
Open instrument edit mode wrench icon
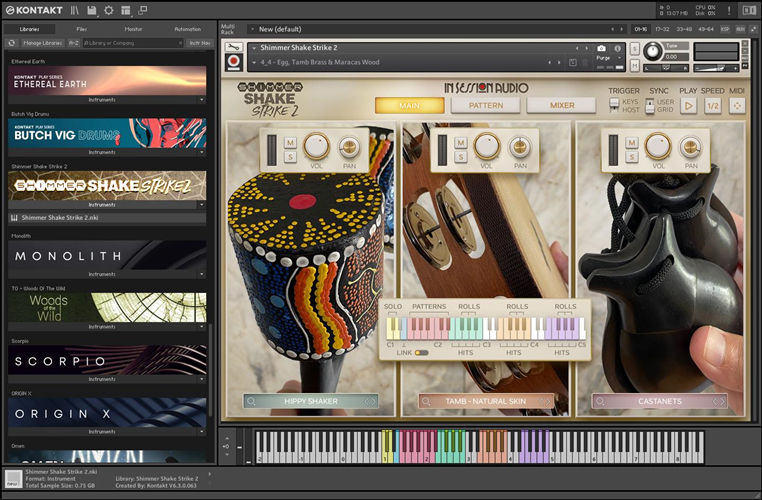pyautogui.click(x=234, y=47)
